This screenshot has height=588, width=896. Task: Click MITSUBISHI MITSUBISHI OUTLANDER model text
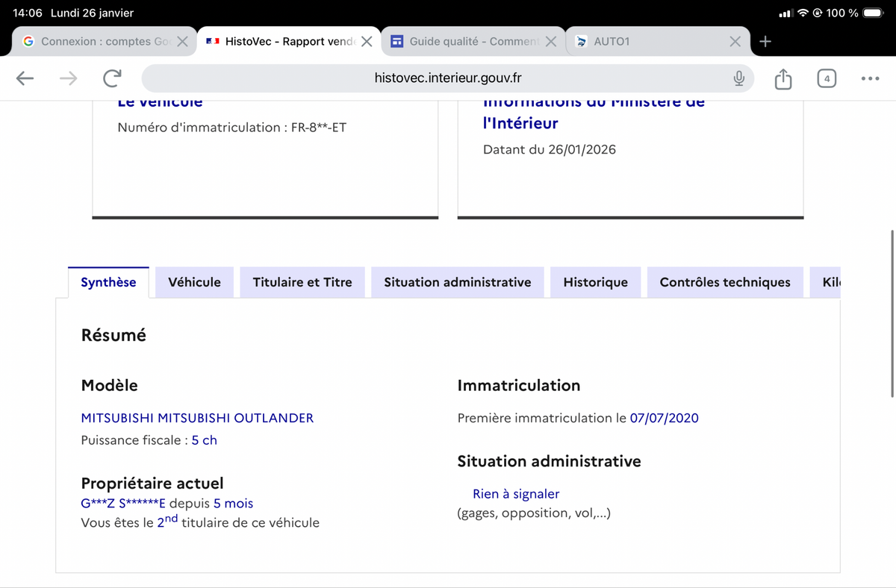[x=197, y=418]
